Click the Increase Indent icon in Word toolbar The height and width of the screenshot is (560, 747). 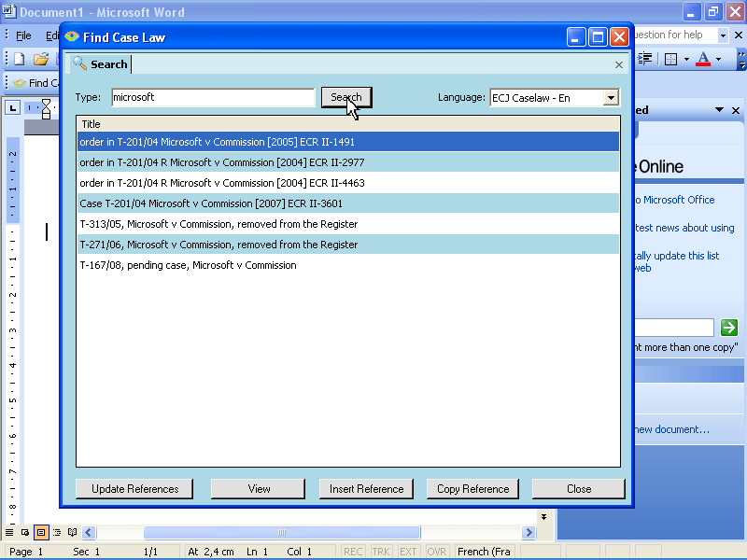(644, 59)
